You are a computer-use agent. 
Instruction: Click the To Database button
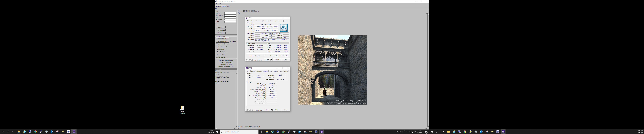pos(221,33)
